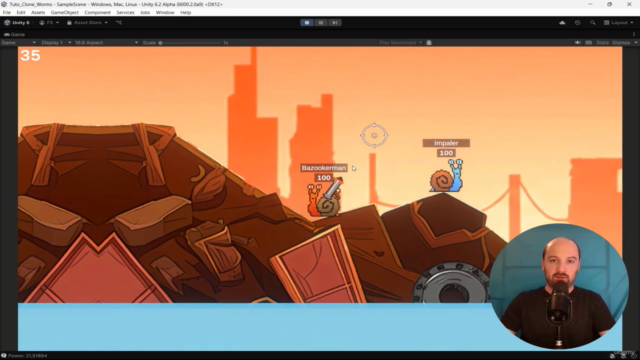Open the File menu
This screenshot has height=360, width=640.
7,13
